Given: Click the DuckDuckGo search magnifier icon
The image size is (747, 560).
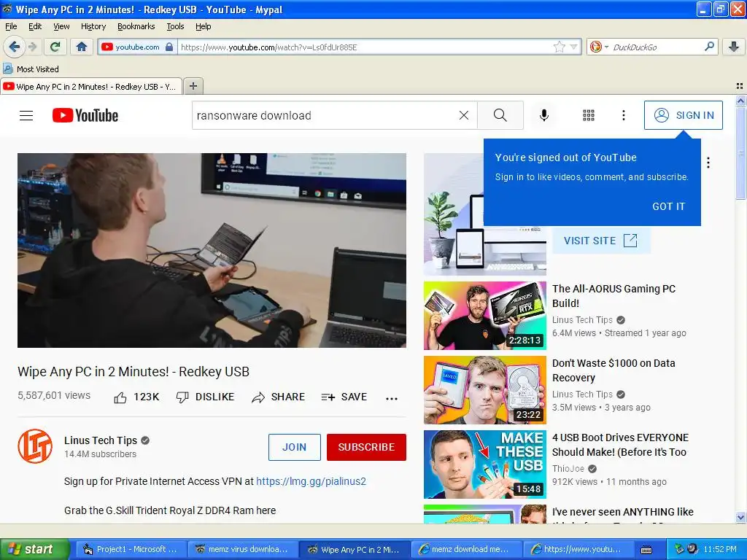Looking at the screenshot, I should coord(709,46).
